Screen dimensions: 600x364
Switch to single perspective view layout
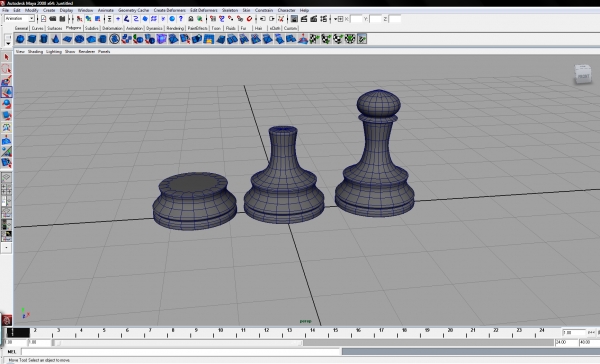[7, 178]
